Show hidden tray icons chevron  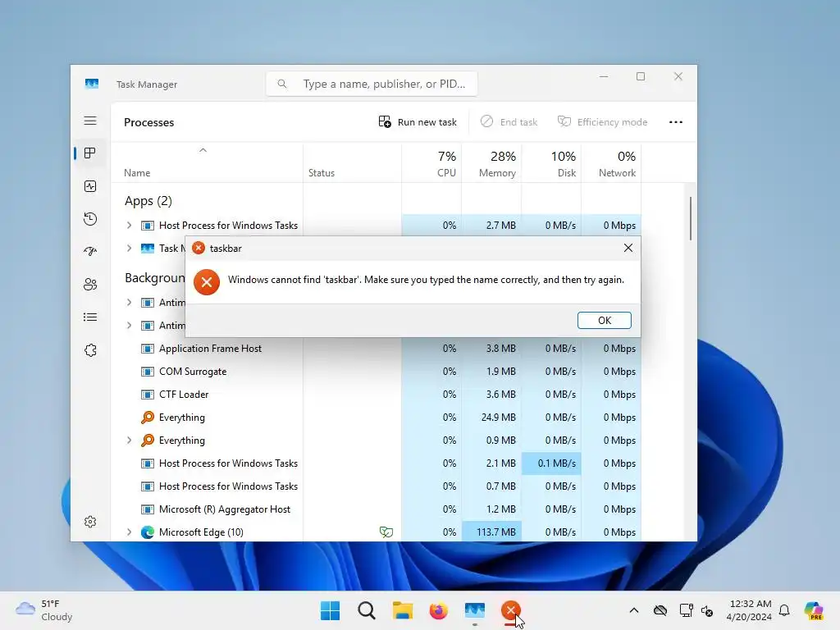click(x=634, y=610)
